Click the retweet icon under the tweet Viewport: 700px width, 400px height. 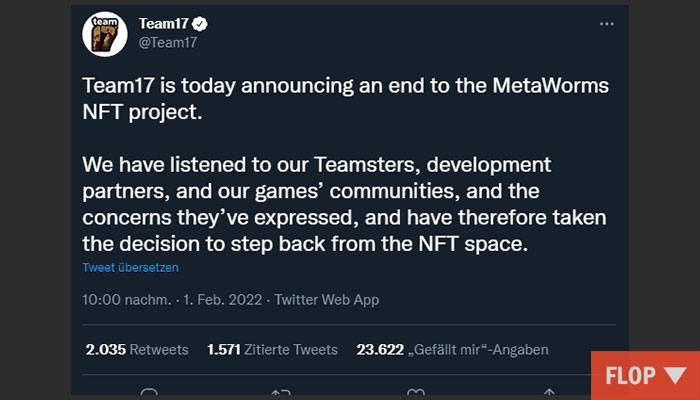click(x=283, y=393)
